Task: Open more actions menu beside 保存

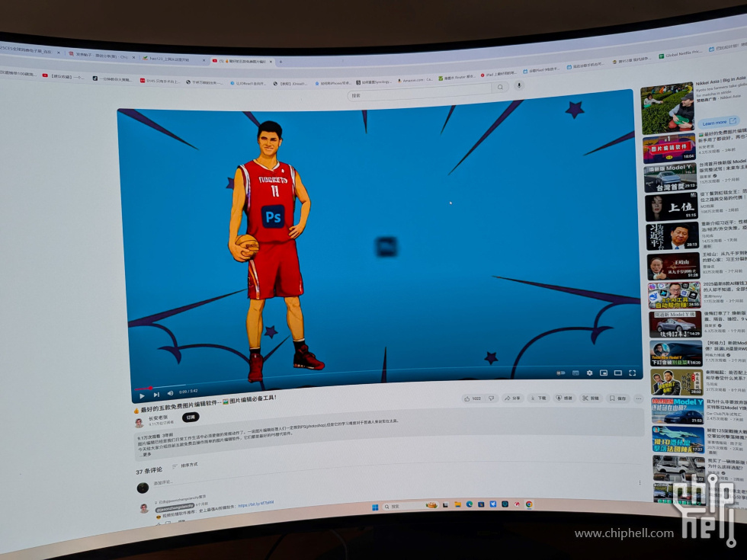Action: [x=639, y=398]
